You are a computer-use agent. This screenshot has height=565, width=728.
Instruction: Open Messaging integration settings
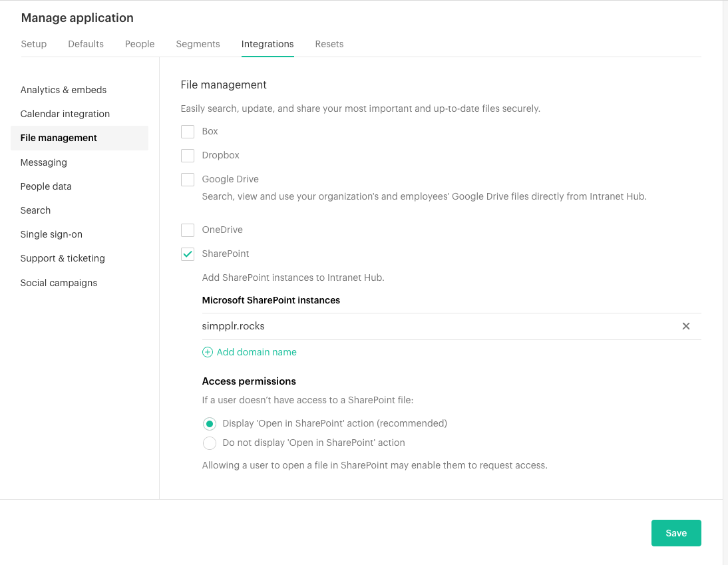coord(43,162)
